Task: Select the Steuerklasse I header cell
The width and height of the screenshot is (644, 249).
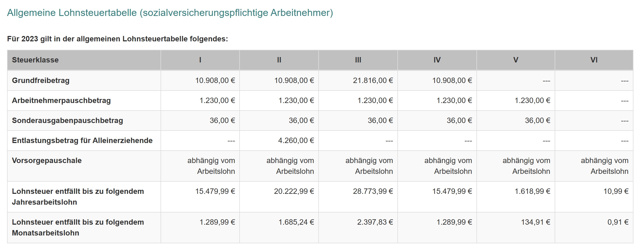Action: pos(200,60)
